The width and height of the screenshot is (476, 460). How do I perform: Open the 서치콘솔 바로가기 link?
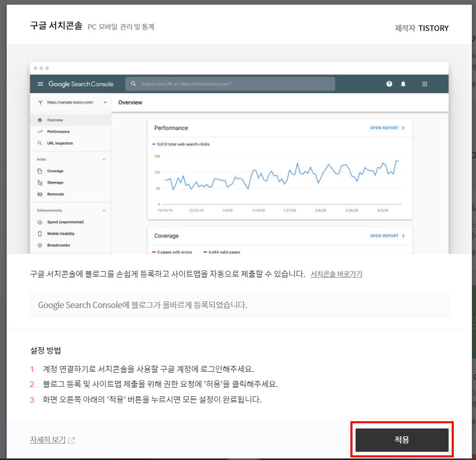pyautogui.click(x=336, y=274)
